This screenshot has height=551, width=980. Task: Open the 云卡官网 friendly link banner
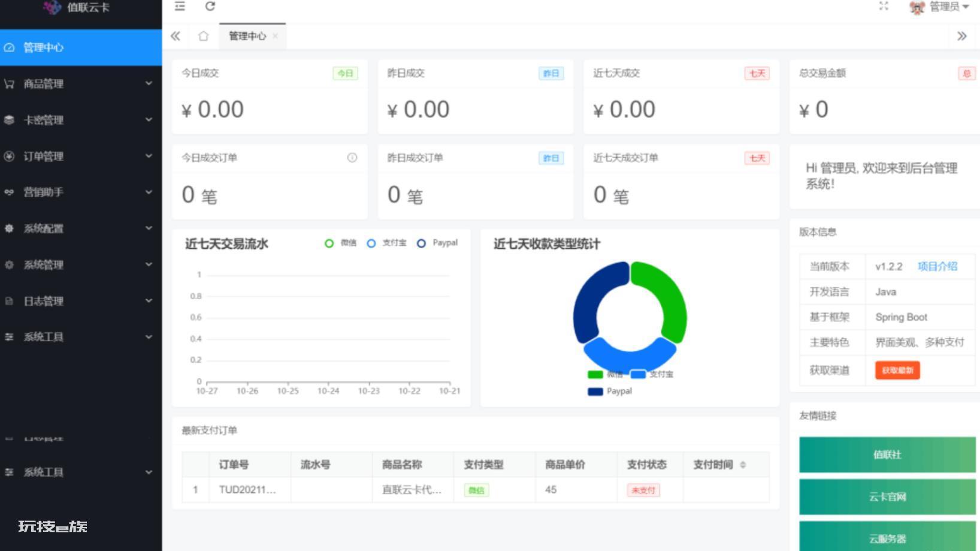tap(887, 496)
